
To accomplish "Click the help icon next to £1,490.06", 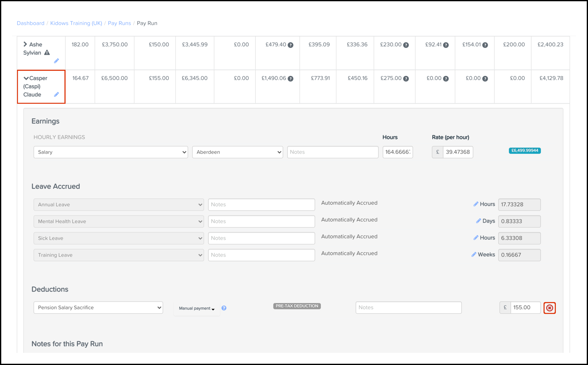I will [291, 79].
